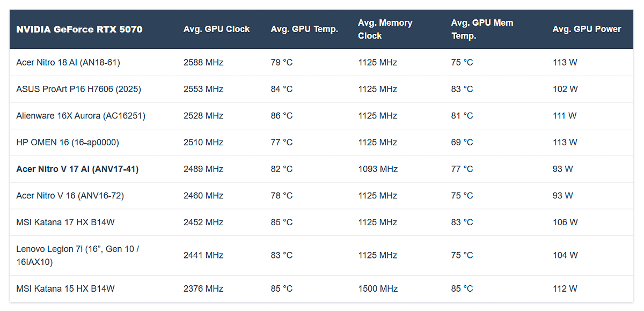The width and height of the screenshot is (644, 311).
Task: Select the 69 °C memory temperature cell
Action: [x=462, y=142]
